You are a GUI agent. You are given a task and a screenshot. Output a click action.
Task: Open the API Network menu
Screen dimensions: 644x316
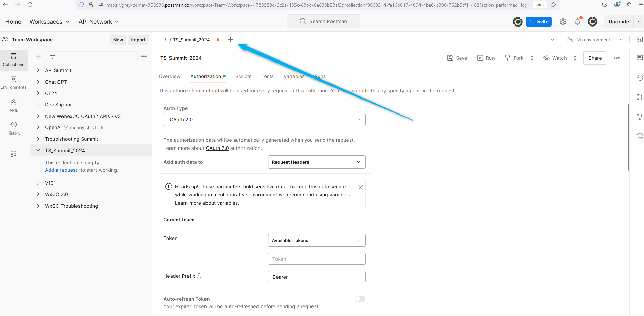point(99,22)
